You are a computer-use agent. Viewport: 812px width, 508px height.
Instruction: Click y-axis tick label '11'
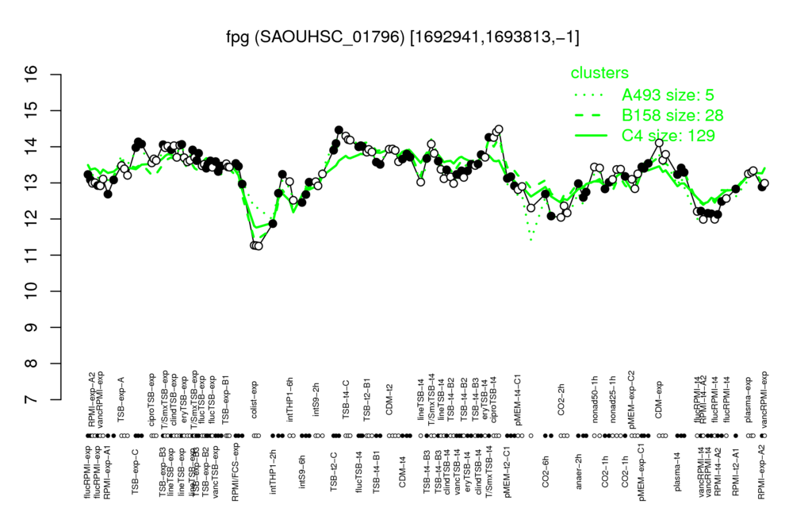coord(32,255)
